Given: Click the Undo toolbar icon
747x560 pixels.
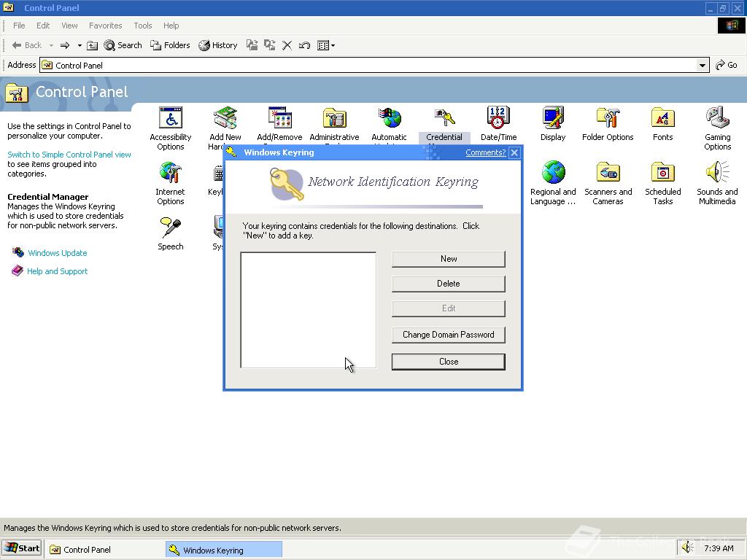Looking at the screenshot, I should (304, 45).
